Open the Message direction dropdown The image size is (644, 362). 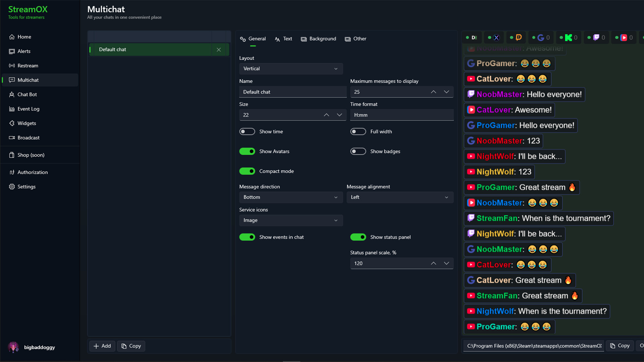coord(291,197)
